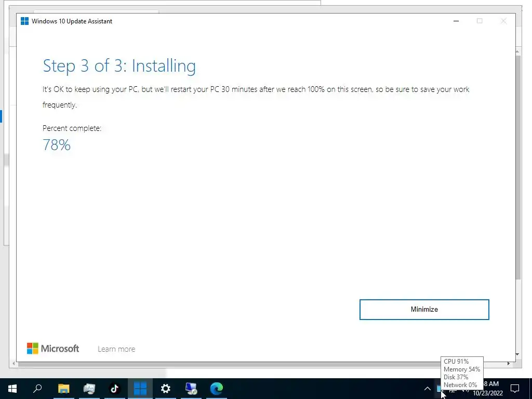Click the 'CPU 91%' tooltip line
Screen dimensions: 532x399
pyautogui.click(x=456, y=362)
